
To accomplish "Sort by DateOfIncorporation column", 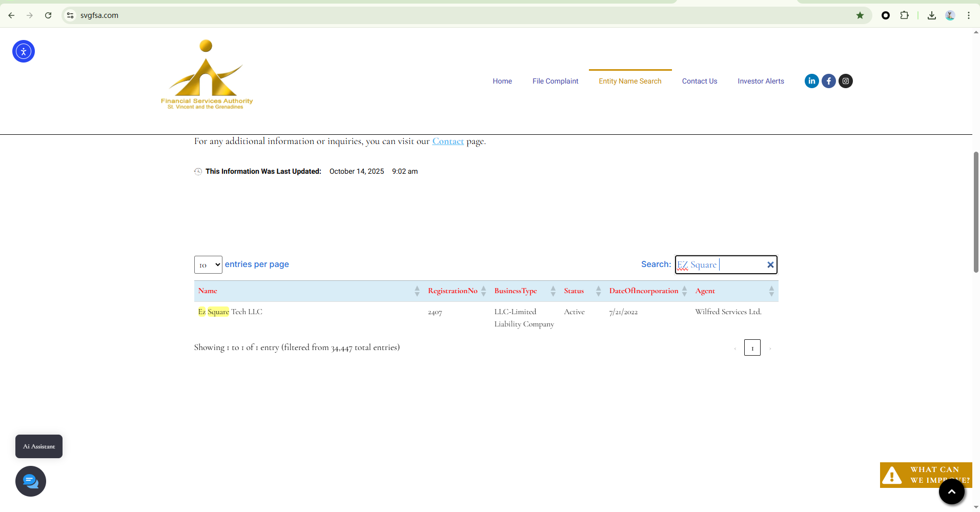I will [644, 291].
